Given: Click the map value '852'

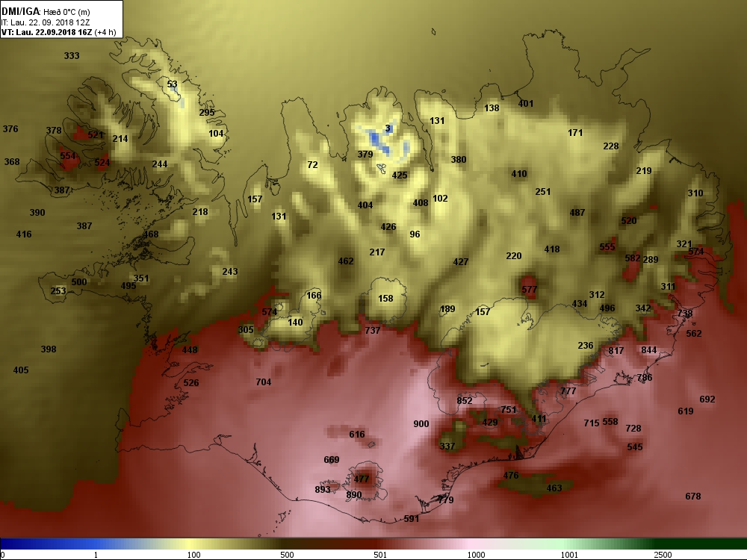Looking at the screenshot, I should pos(465,401).
